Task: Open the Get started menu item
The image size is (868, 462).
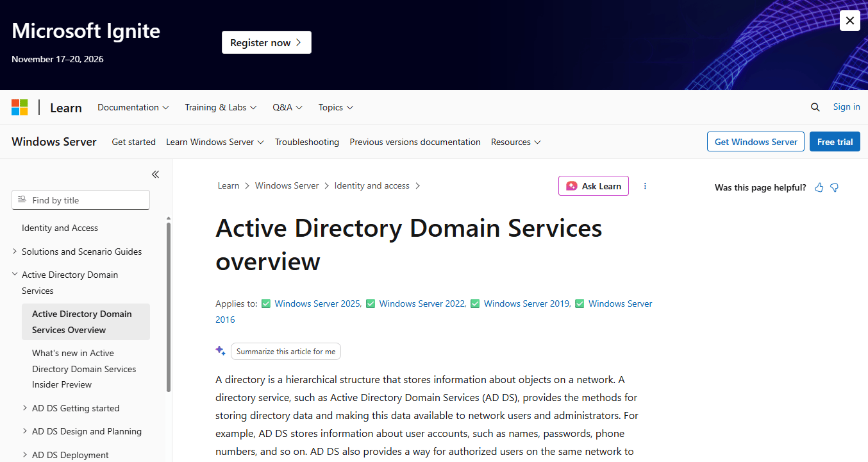Action: tap(134, 142)
